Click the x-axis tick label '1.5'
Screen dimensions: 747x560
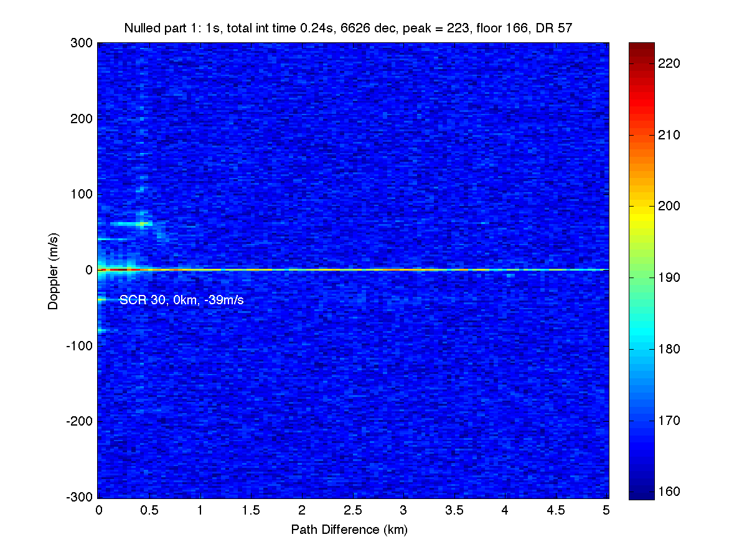(251, 510)
